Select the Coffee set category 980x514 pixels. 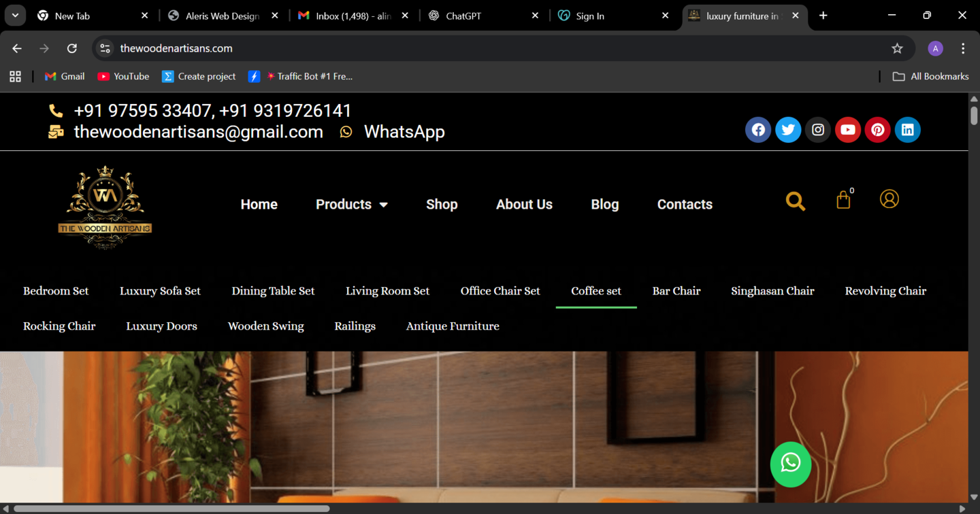595,291
